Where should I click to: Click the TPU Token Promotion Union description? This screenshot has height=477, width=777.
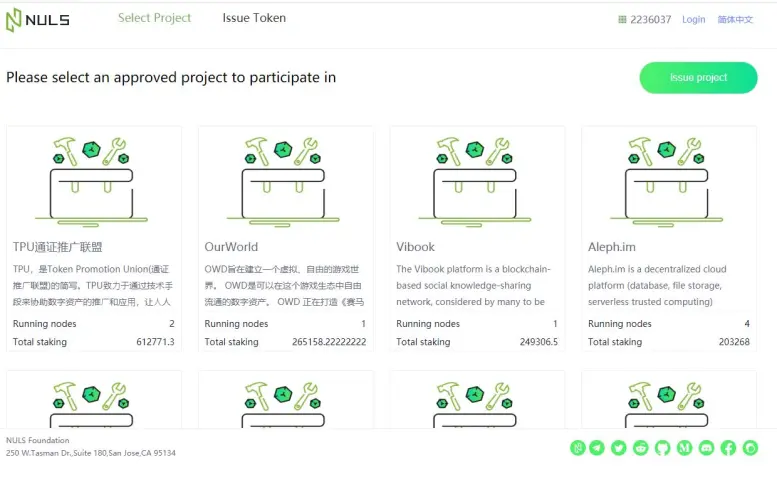pos(93,285)
